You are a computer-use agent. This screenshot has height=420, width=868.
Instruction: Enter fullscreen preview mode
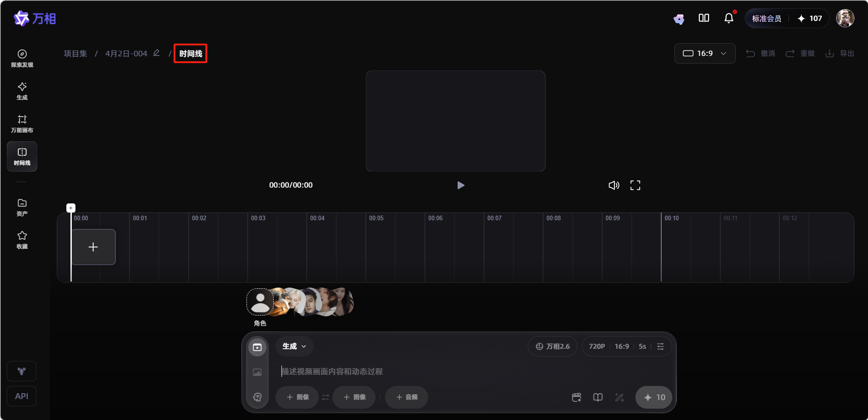[x=635, y=185]
